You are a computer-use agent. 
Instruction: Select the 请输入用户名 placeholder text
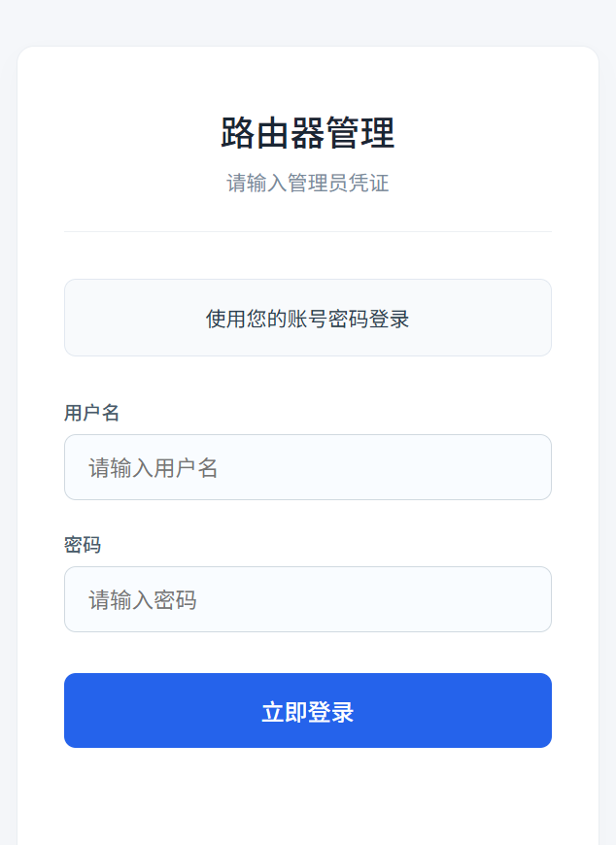tap(154, 468)
